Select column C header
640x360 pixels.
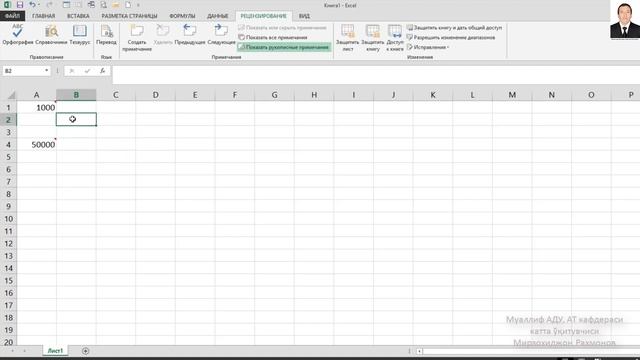click(116, 95)
